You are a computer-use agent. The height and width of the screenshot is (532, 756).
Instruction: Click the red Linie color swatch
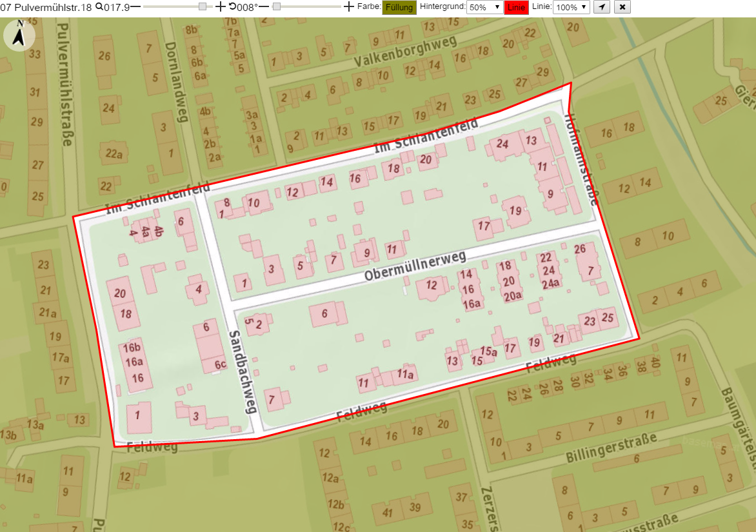click(x=517, y=7)
